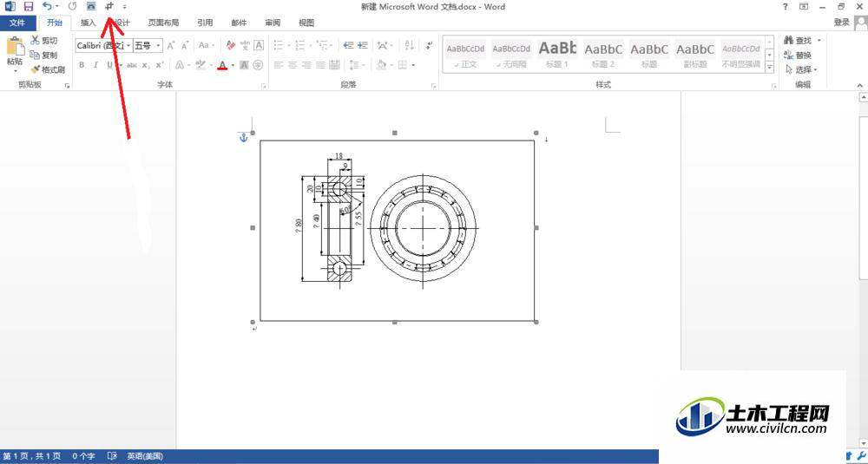The height and width of the screenshot is (464, 868).
Task: Click the Copy (复制) command
Action: 43,56
